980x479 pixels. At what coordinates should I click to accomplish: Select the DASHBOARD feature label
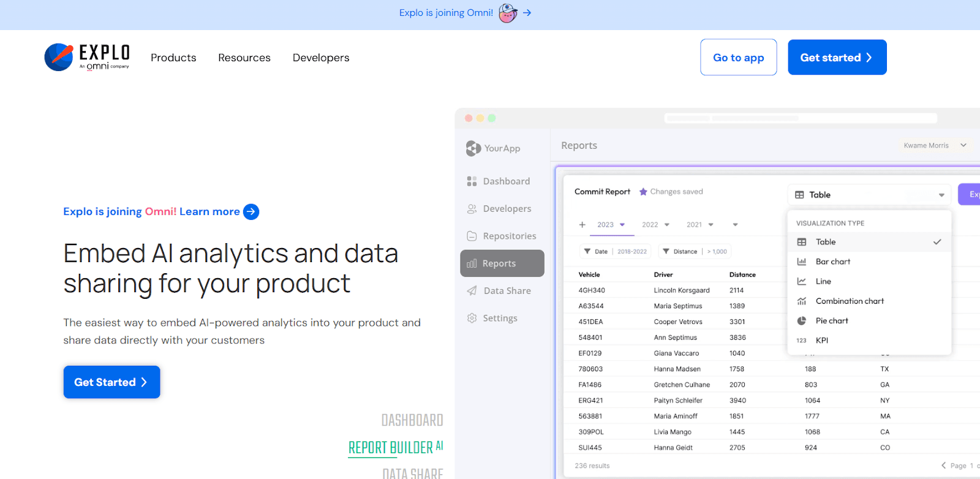tap(412, 420)
